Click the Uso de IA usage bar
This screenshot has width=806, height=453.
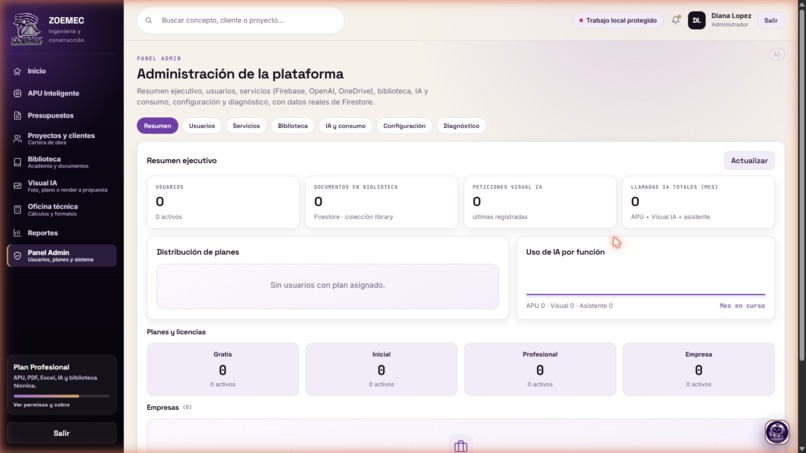coord(645,295)
